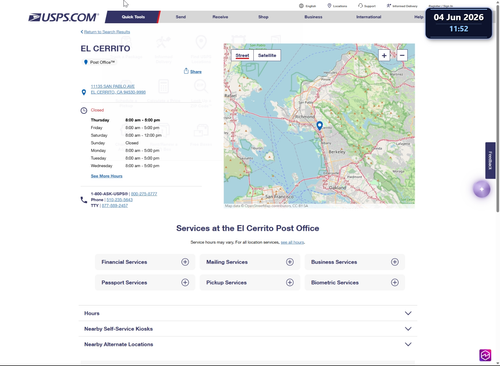Expand Passport Services with plus icon
The height and width of the screenshot is (366, 500).
click(185, 282)
